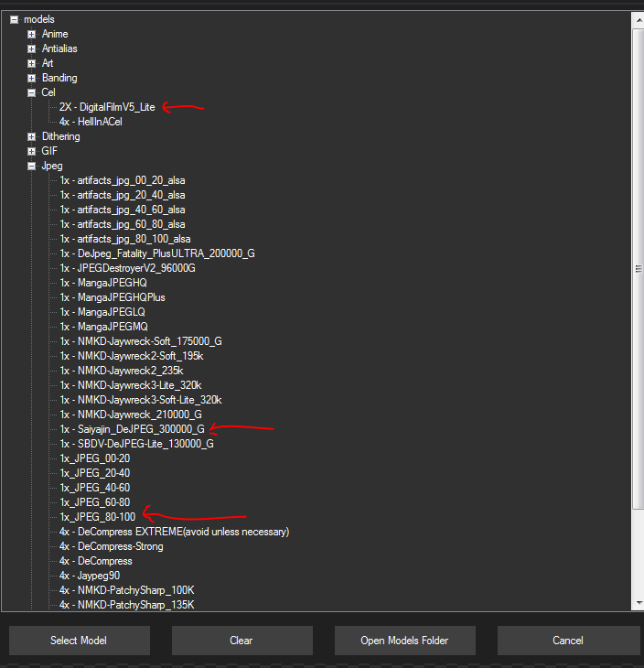Select 1x - NMKD-Jaywreck-Soft_175000_G
The width and height of the screenshot is (644, 668).
pyautogui.click(x=141, y=341)
